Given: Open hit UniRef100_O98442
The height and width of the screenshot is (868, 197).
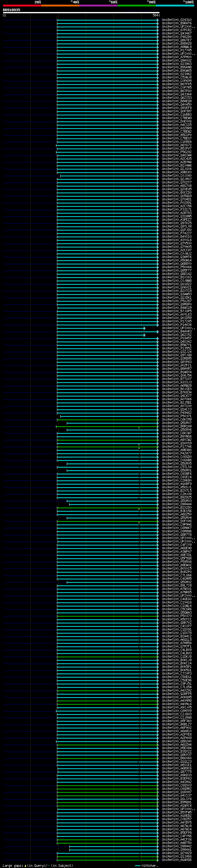Looking at the screenshot, I should [x=176, y=846].
